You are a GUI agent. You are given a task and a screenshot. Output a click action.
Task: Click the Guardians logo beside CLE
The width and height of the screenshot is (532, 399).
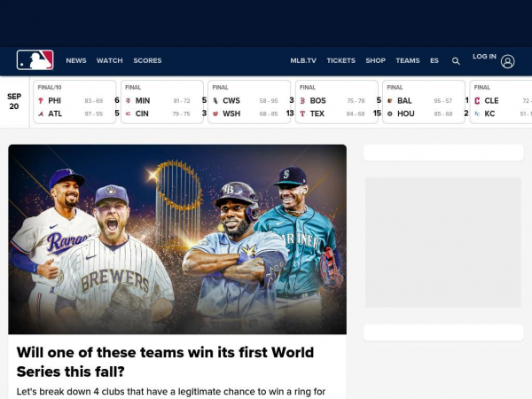477,101
